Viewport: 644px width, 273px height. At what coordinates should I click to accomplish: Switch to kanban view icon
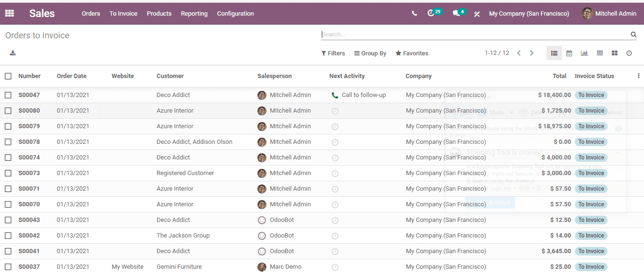(x=615, y=53)
